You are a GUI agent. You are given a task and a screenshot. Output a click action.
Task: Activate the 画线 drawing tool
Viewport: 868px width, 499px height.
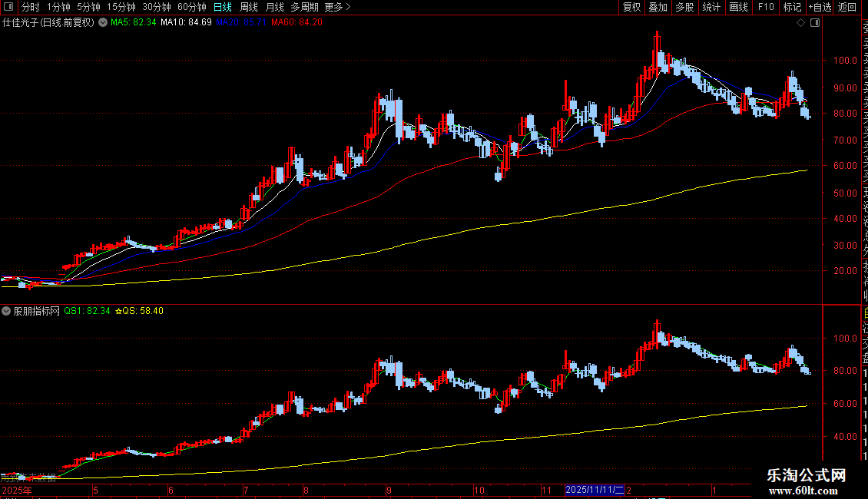click(x=738, y=7)
